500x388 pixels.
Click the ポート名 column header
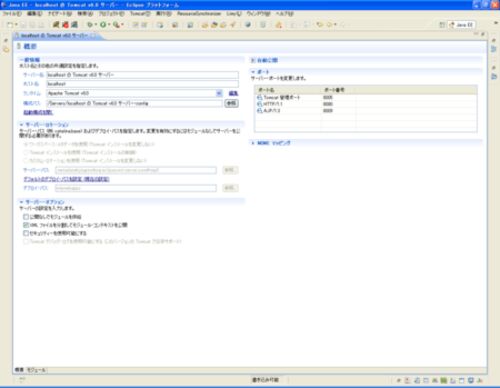point(288,90)
